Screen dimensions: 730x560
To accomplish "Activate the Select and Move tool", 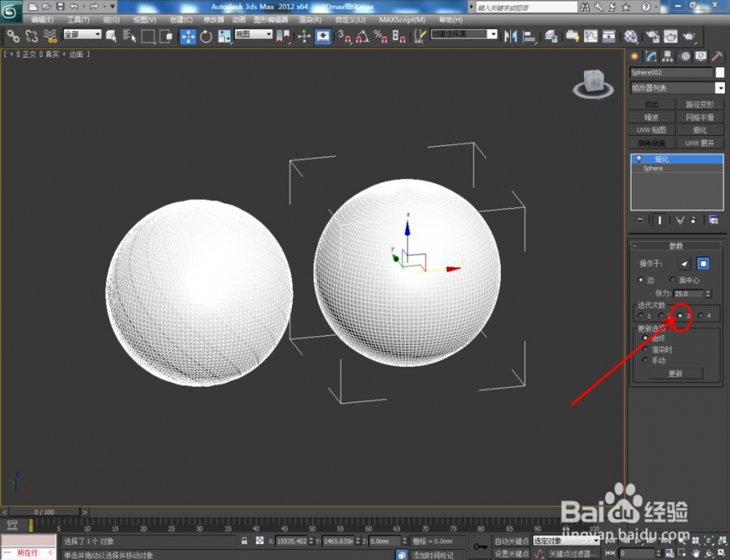I will [188, 36].
